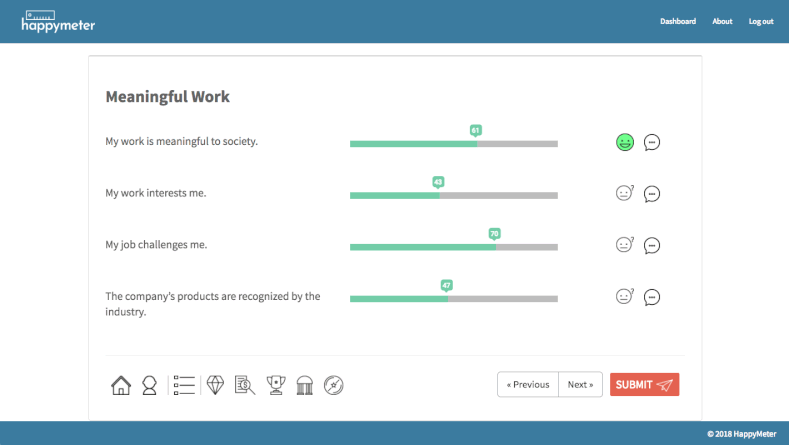
Task: Click Log out in the header
Action: pos(760,21)
